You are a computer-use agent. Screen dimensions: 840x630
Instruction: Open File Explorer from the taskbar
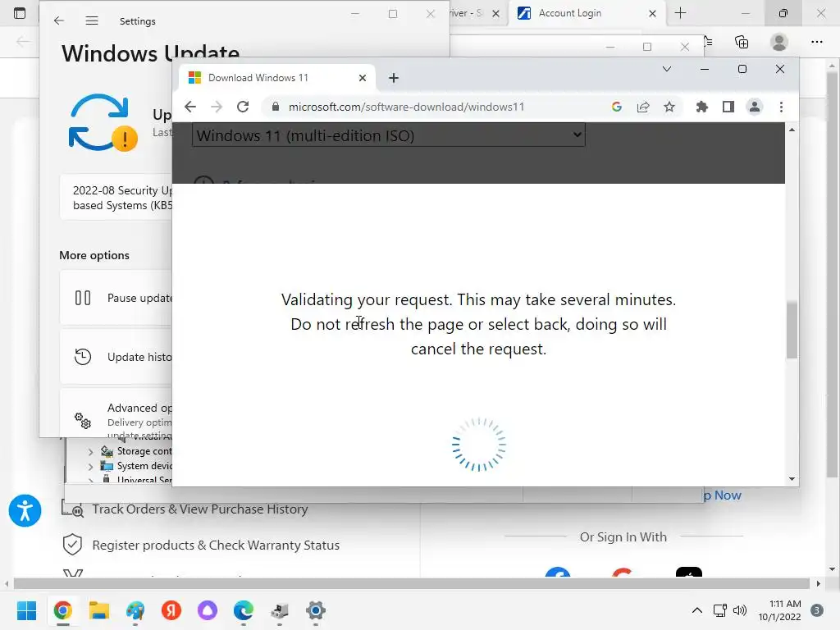(x=99, y=610)
